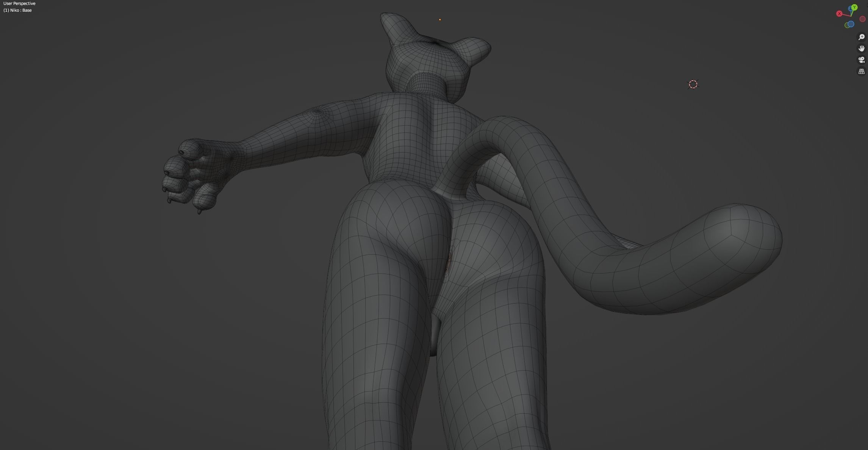Click the "User Perspective" label
The image size is (868, 450).
[19, 3]
